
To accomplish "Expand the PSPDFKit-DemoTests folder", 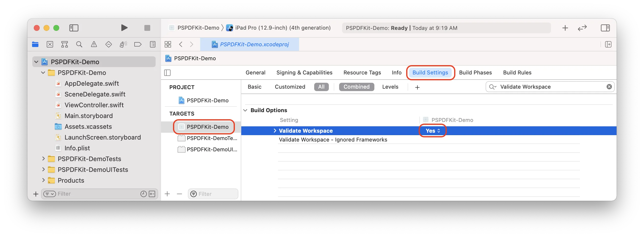I will click(43, 159).
